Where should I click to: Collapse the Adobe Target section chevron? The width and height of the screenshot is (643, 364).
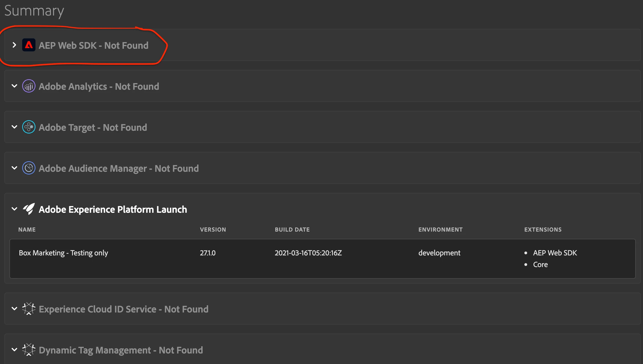point(14,127)
